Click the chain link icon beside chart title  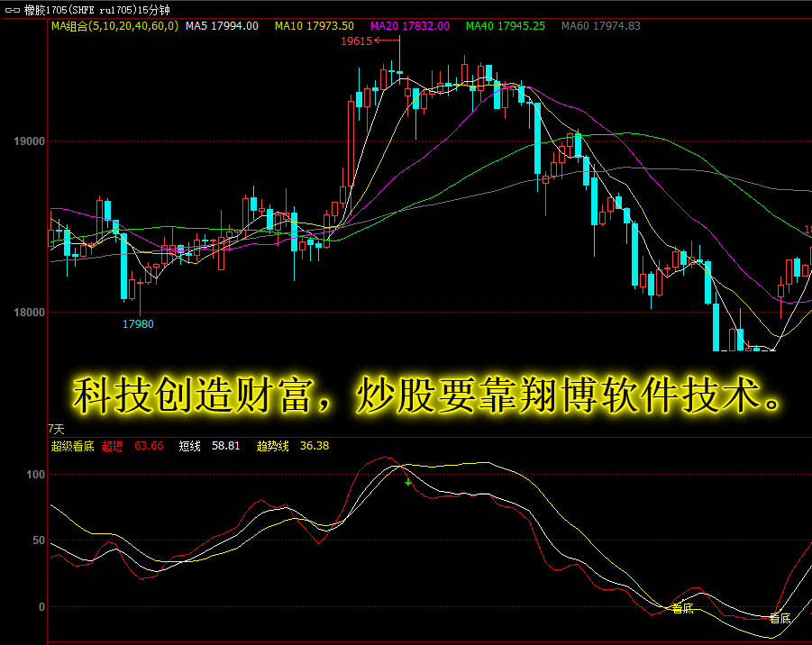12,10
